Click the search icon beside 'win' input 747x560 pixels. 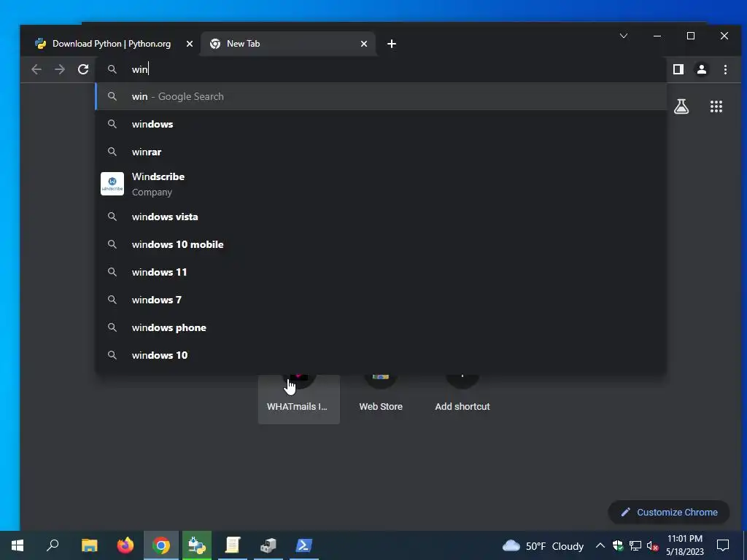point(112,69)
